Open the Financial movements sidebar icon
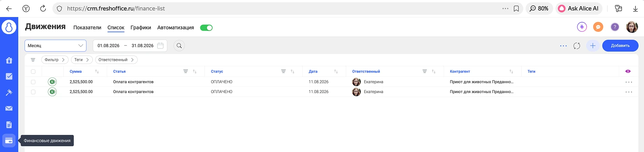Screen dimensions: 644x152 (9, 140)
